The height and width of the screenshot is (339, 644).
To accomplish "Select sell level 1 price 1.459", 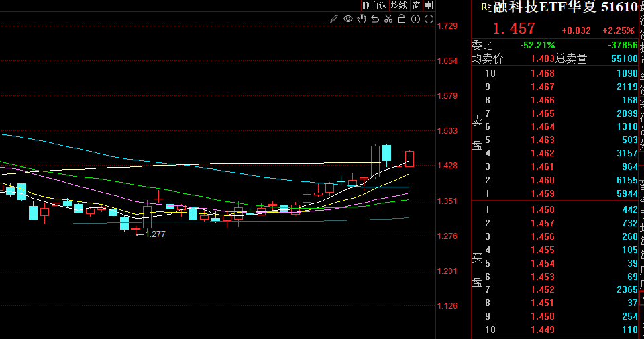I will coord(542,194).
